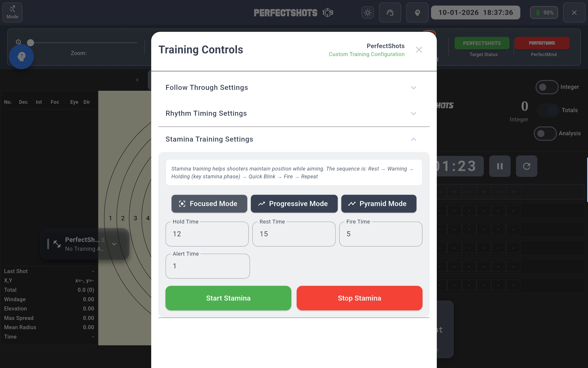Toggle the Totals switch
This screenshot has height=368, width=588.
(548, 110)
